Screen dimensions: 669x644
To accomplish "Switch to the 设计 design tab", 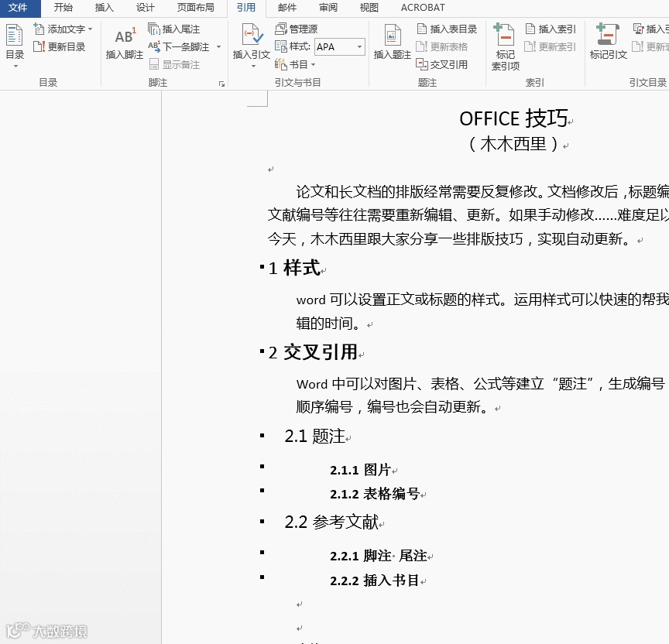I will coord(145,8).
